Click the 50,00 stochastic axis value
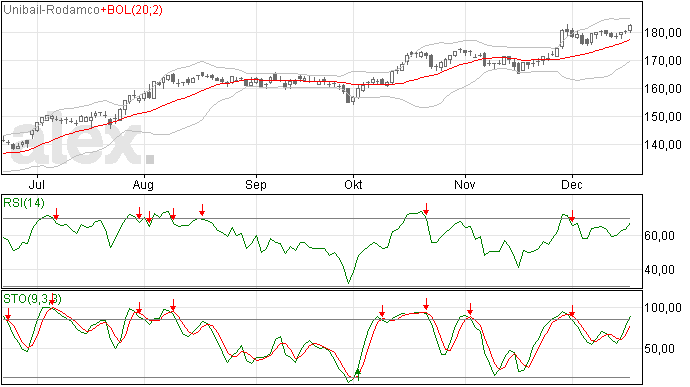This screenshot has width=690, height=387. coord(659,349)
